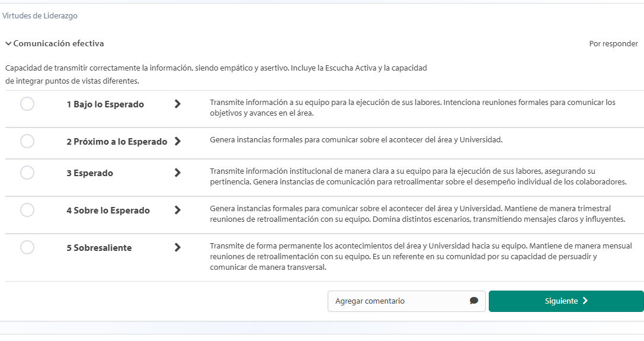Choose the 3 Esperado radio option

tap(27, 173)
